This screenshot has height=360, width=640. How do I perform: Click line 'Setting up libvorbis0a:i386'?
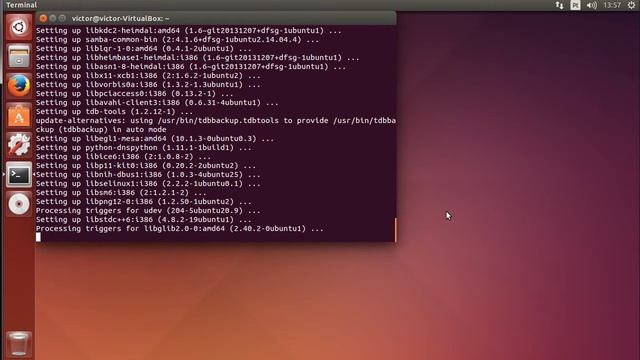click(148, 84)
